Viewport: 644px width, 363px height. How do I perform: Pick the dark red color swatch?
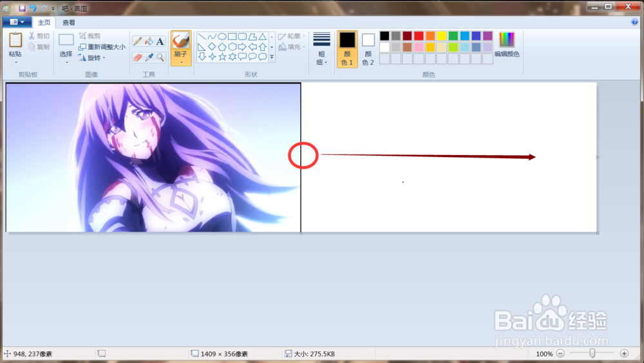click(408, 36)
